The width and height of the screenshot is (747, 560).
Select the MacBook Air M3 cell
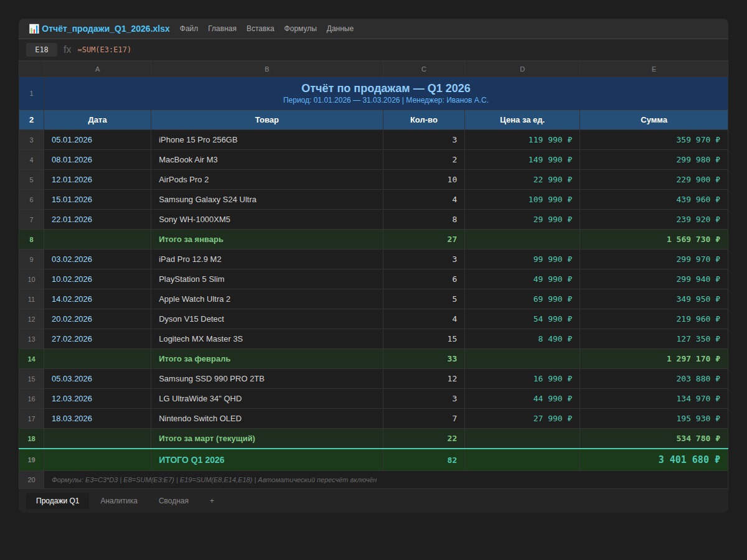pos(267,160)
